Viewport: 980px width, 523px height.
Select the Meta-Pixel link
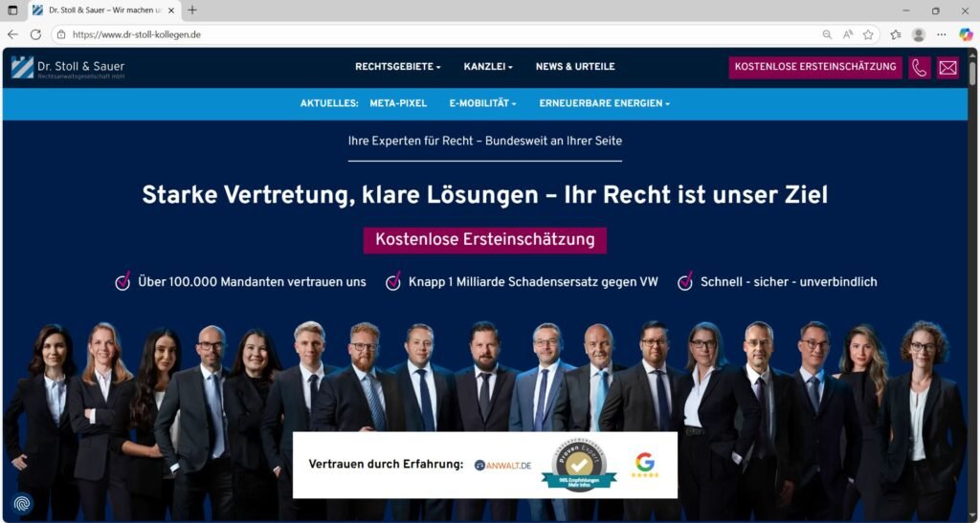pyautogui.click(x=398, y=103)
